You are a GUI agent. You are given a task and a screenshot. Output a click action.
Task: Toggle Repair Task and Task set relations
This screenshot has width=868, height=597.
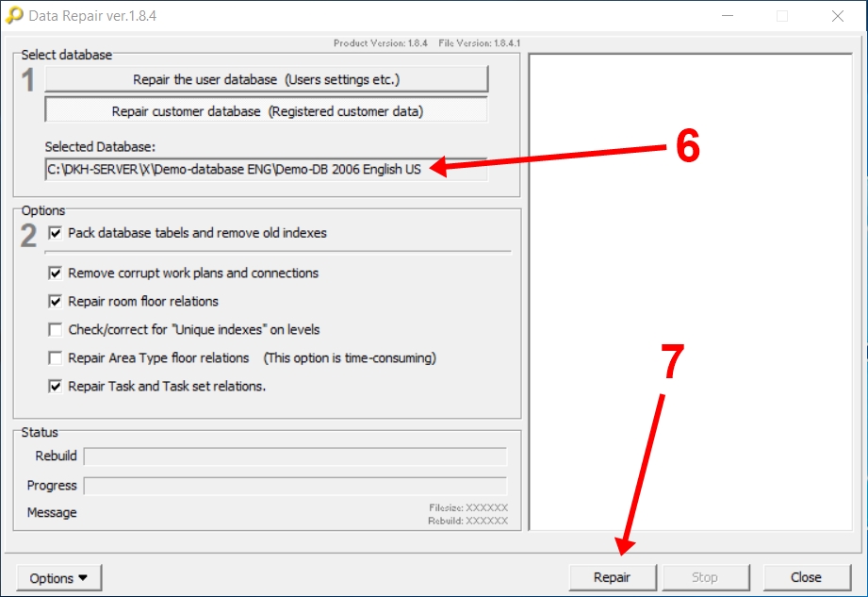pyautogui.click(x=55, y=386)
